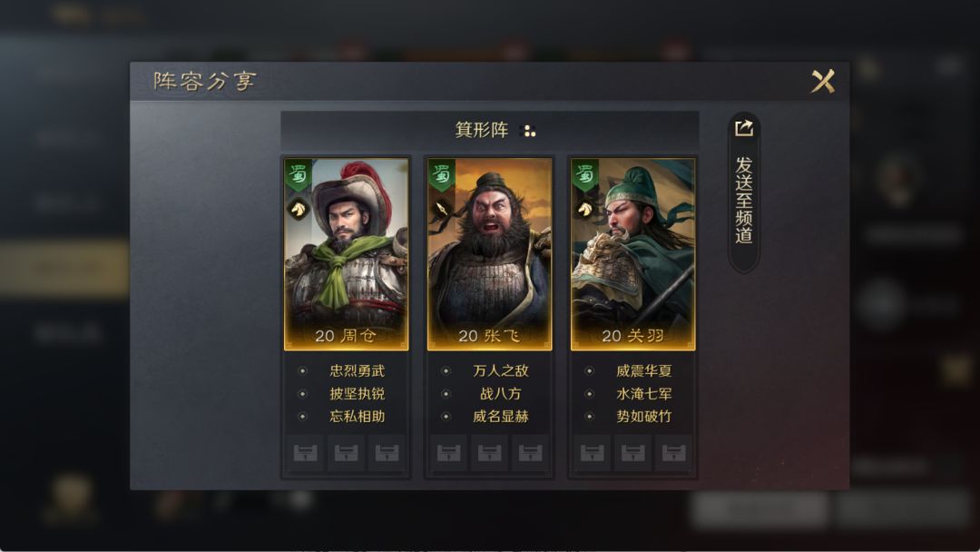The image size is (980, 552).
Task: Select the 关羽 hero card portrait
Action: pyautogui.click(x=632, y=254)
